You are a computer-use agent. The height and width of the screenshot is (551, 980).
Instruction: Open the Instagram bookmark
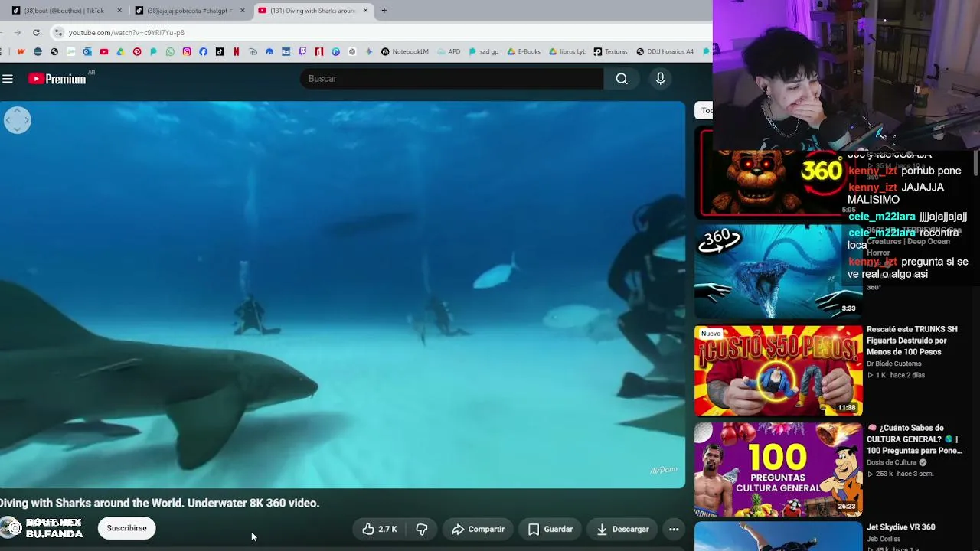coord(187,52)
